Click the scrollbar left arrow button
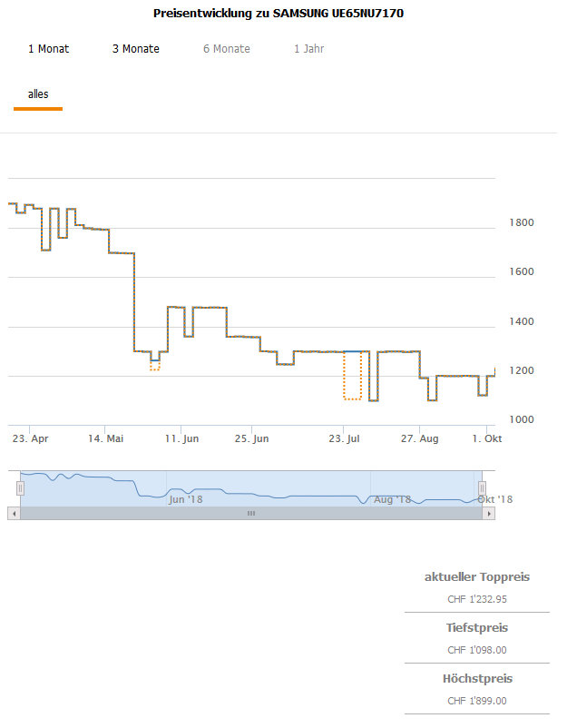Image resolution: width=567 pixels, height=728 pixels. pyautogui.click(x=13, y=513)
